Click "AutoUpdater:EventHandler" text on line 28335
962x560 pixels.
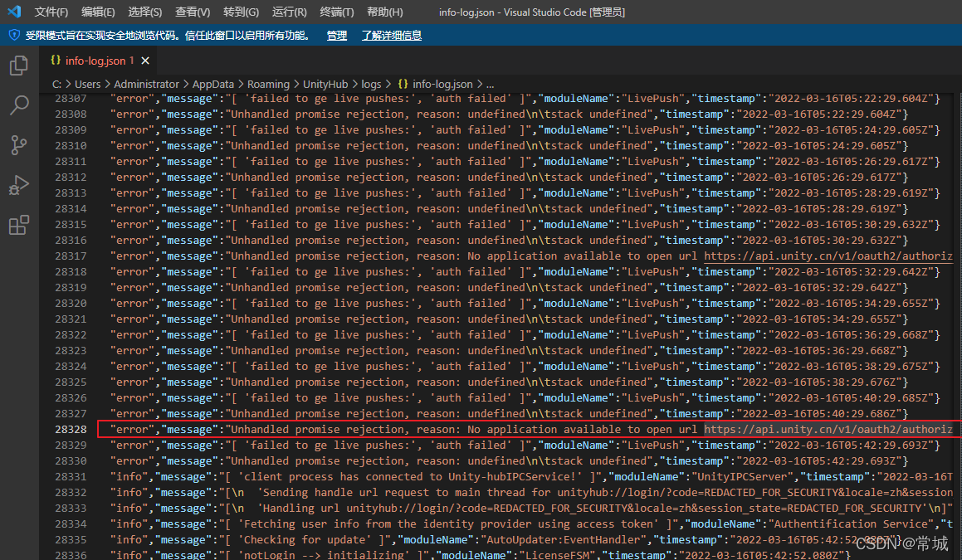(564, 540)
